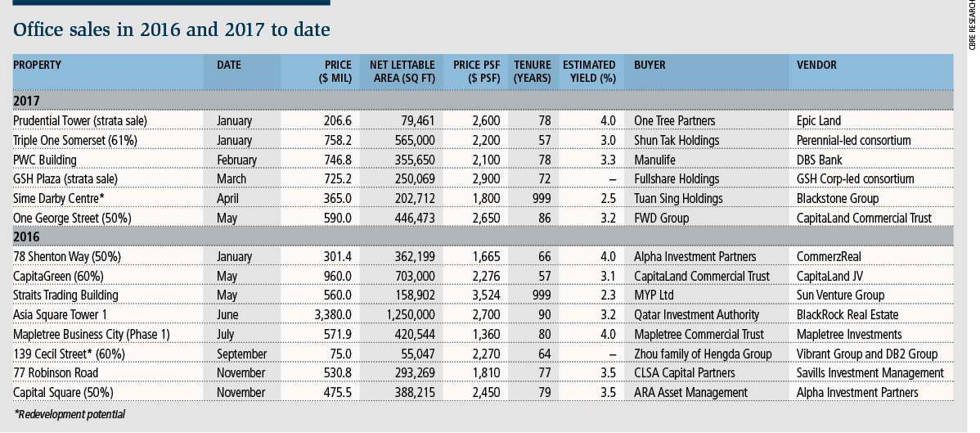Click yield 2.5 in Sime Darby row
The image size is (980, 433).
608,198
